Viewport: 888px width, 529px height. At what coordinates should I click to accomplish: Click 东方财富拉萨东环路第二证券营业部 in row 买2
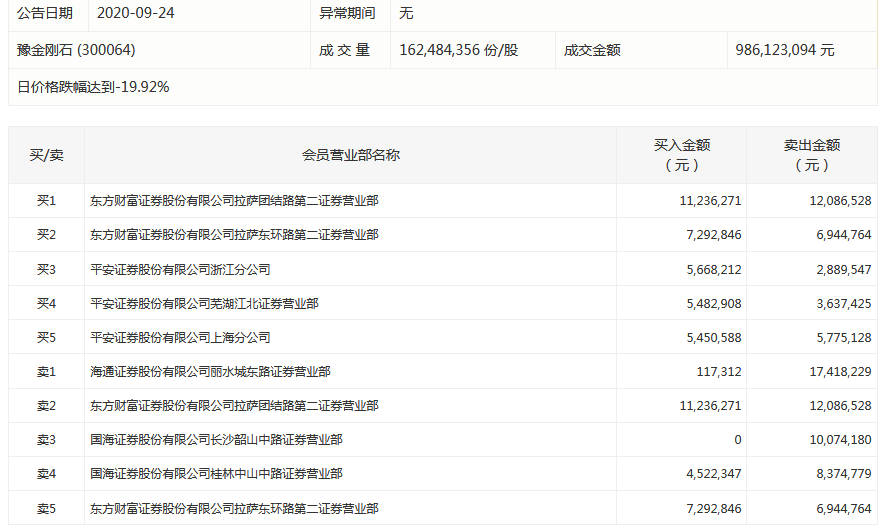click(x=234, y=235)
